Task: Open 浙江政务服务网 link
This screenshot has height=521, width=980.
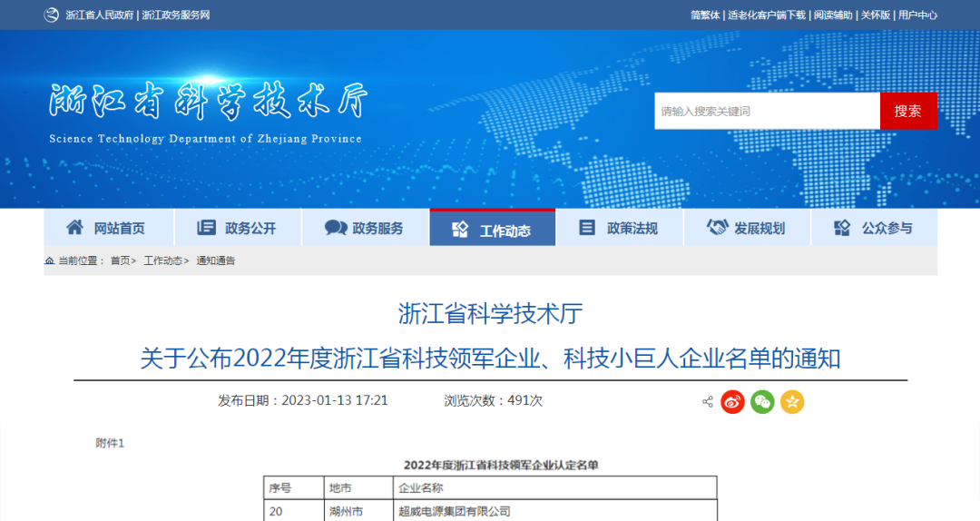Action: click(176, 15)
